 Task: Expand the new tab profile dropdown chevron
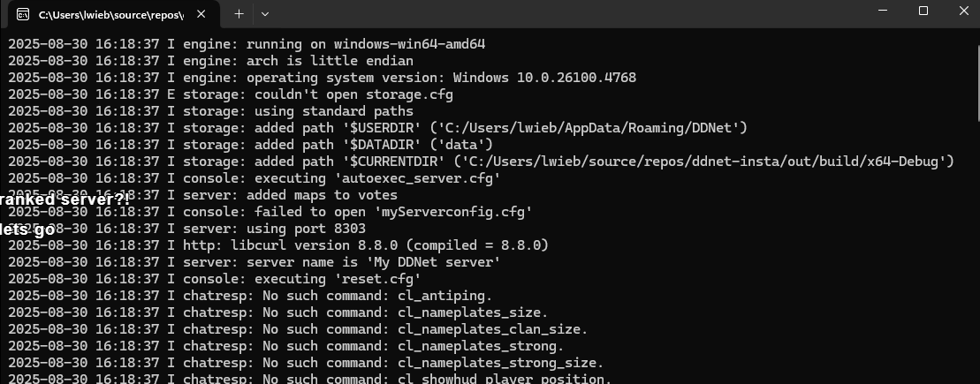(x=265, y=14)
